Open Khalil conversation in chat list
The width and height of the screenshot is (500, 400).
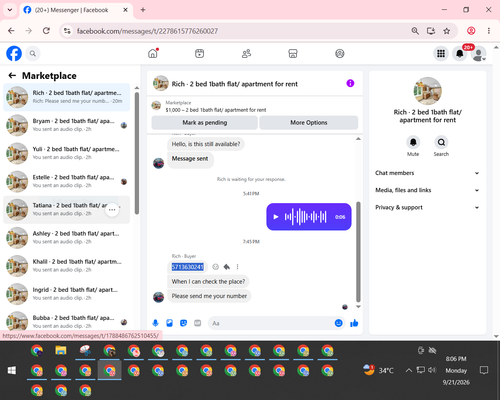point(67,266)
